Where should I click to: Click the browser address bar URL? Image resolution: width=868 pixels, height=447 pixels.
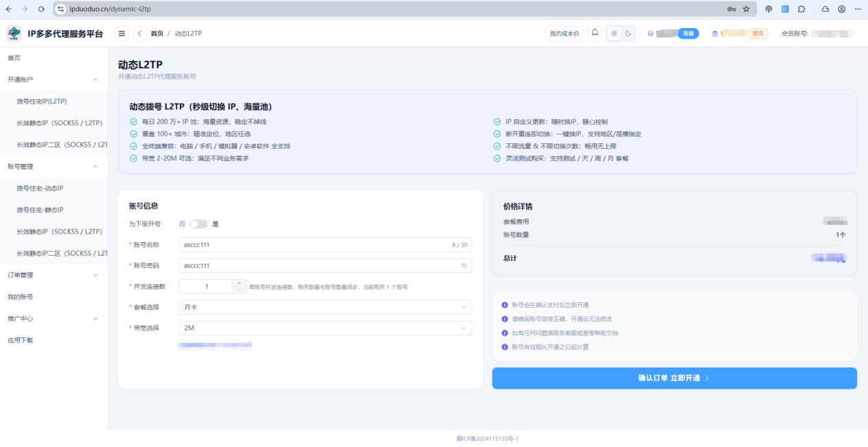pos(110,9)
